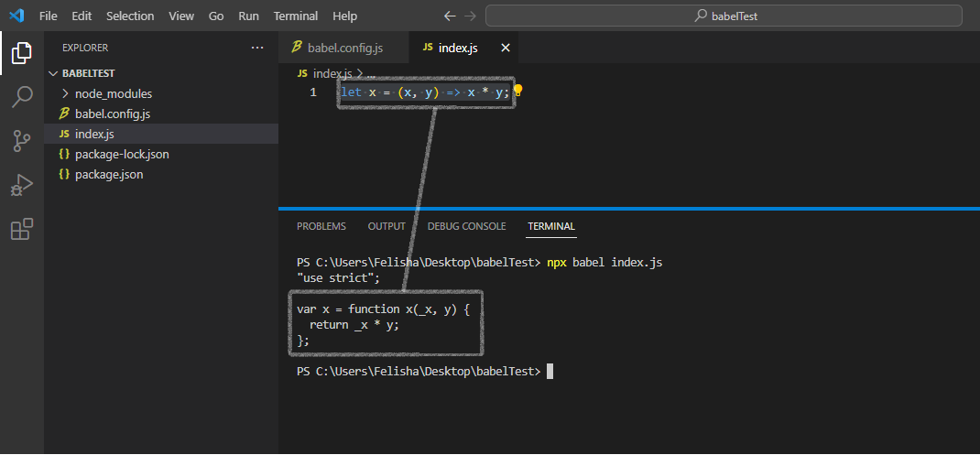Select the TERMINAL panel tab
The image size is (980, 455).
(551, 226)
